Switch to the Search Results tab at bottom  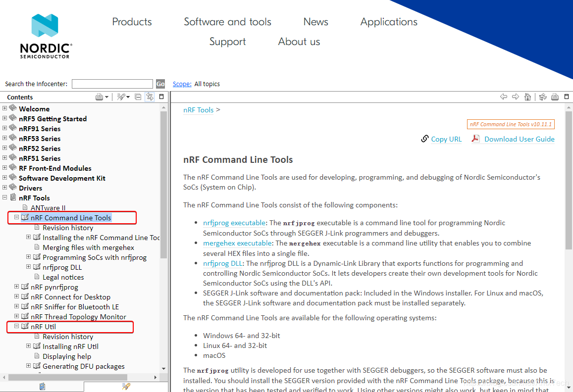(x=126, y=387)
